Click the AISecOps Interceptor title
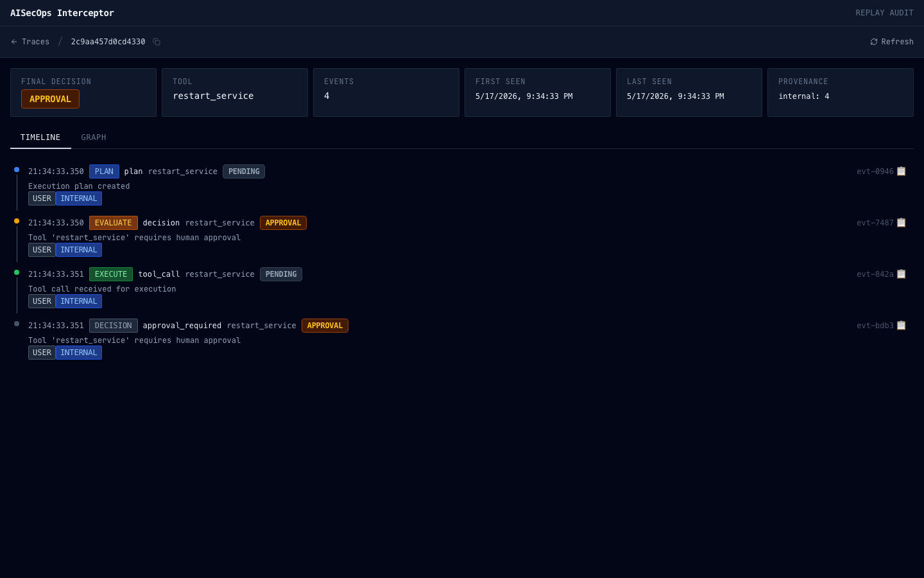The width and height of the screenshot is (924, 578). click(x=62, y=13)
